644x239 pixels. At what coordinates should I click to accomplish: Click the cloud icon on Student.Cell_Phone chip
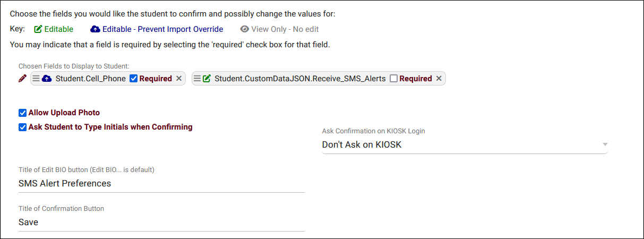(47, 79)
